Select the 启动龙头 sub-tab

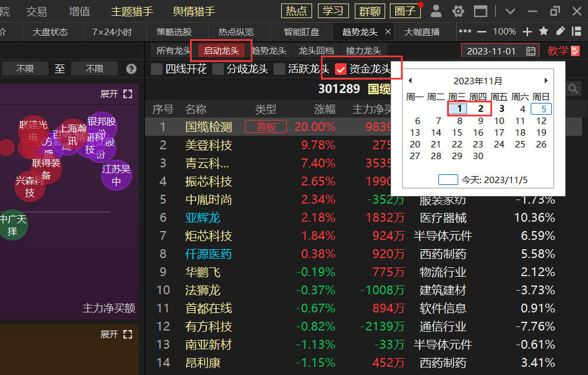pyautogui.click(x=222, y=51)
